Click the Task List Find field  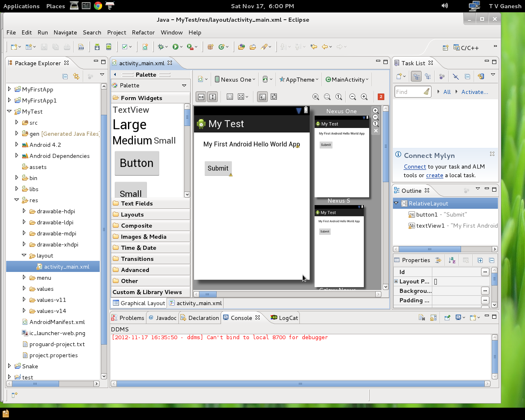point(409,92)
